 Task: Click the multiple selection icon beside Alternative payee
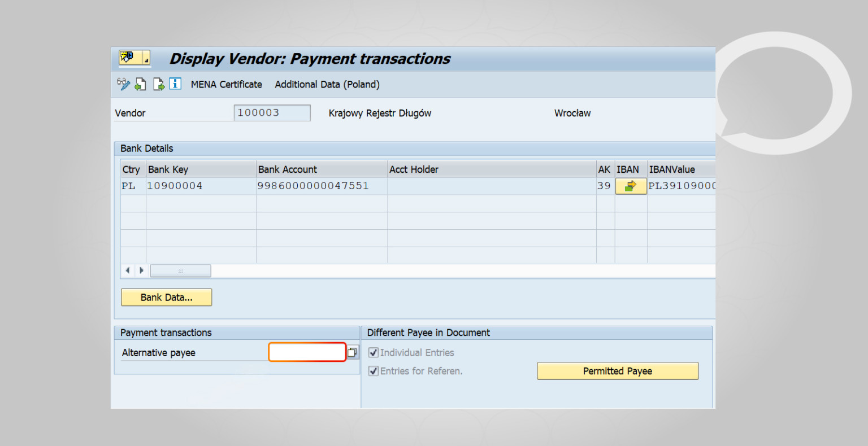(353, 352)
